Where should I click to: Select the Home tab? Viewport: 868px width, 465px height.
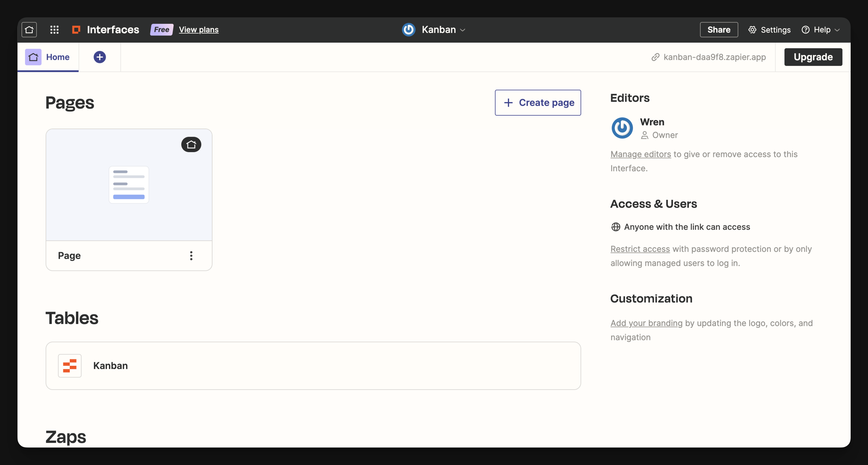[48, 57]
